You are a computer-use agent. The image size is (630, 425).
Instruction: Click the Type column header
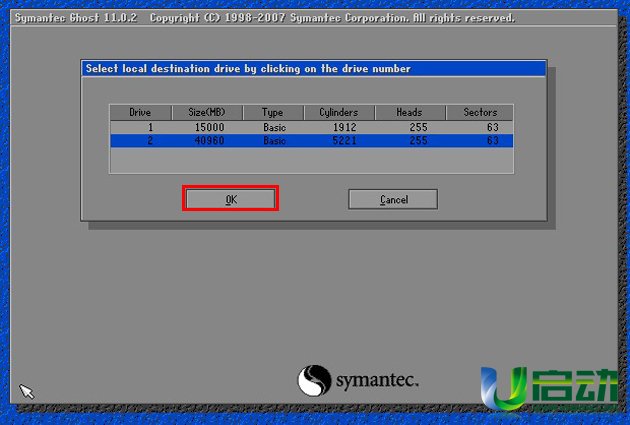[x=273, y=112]
